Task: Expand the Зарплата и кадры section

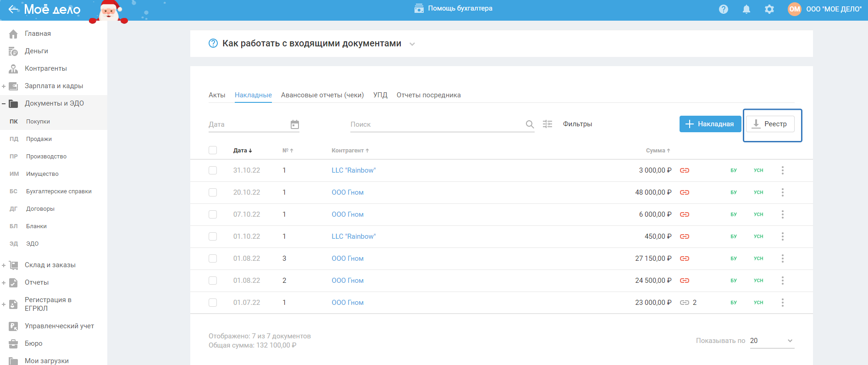Action: 4,86
